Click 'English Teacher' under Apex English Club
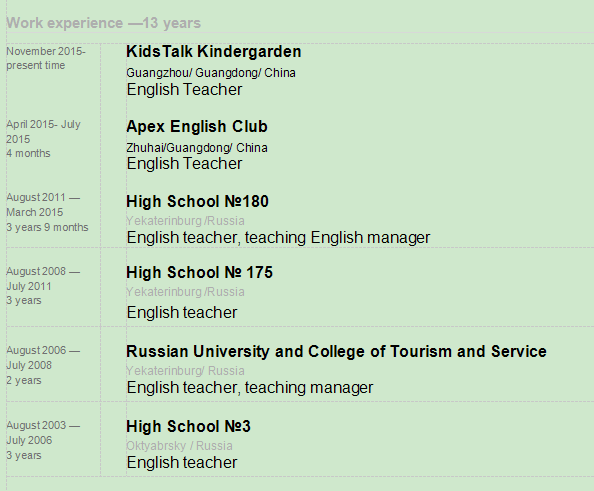This screenshot has width=594, height=491. click(x=184, y=164)
